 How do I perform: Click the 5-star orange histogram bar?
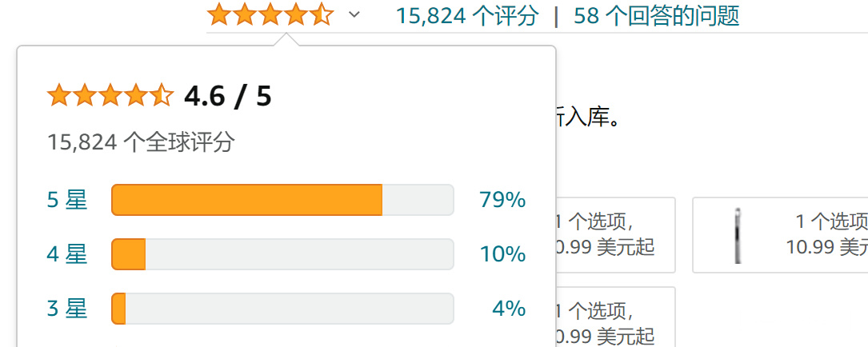coord(283,200)
